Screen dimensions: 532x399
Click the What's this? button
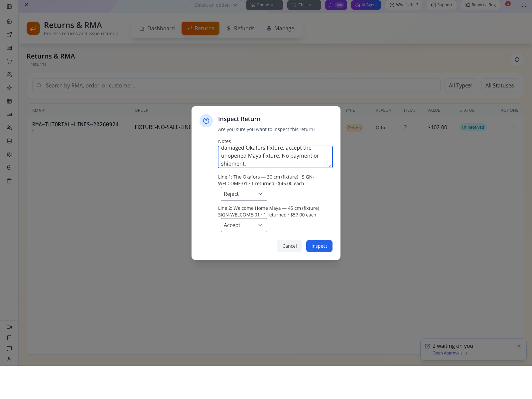coord(404,5)
